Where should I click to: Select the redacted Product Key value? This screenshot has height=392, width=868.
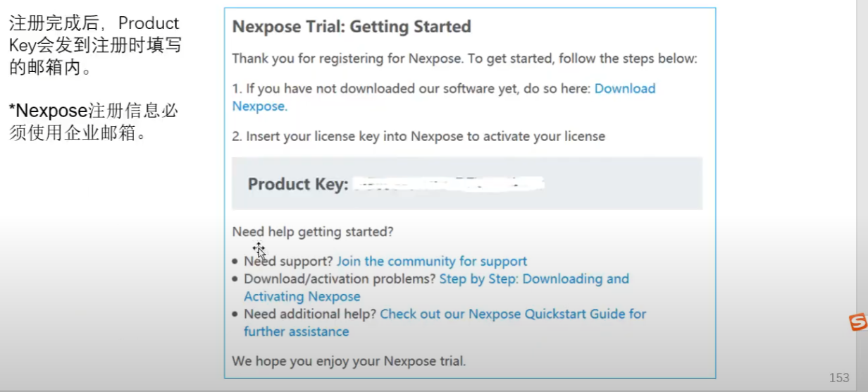pyautogui.click(x=449, y=184)
